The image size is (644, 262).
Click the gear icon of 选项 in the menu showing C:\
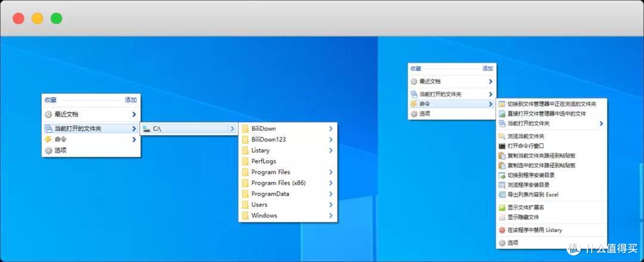coord(48,151)
